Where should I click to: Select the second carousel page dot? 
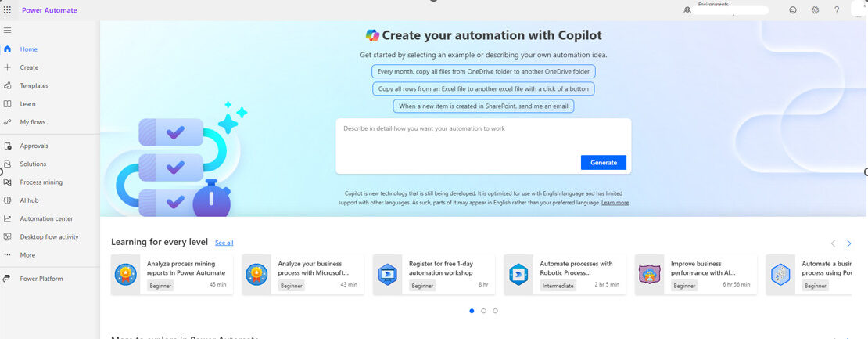click(x=483, y=311)
